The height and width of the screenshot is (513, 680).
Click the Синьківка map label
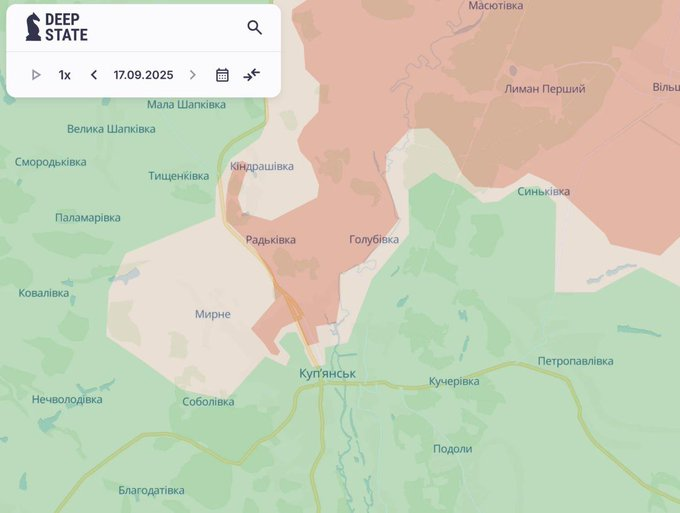[544, 191]
